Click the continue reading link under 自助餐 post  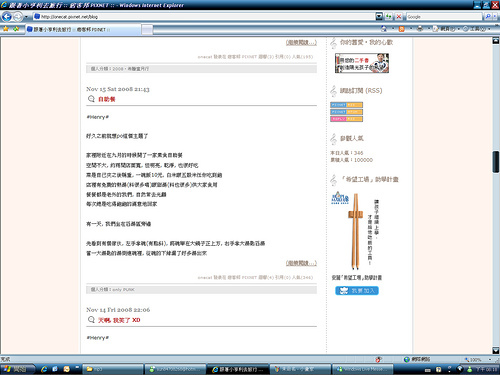coord(301,263)
